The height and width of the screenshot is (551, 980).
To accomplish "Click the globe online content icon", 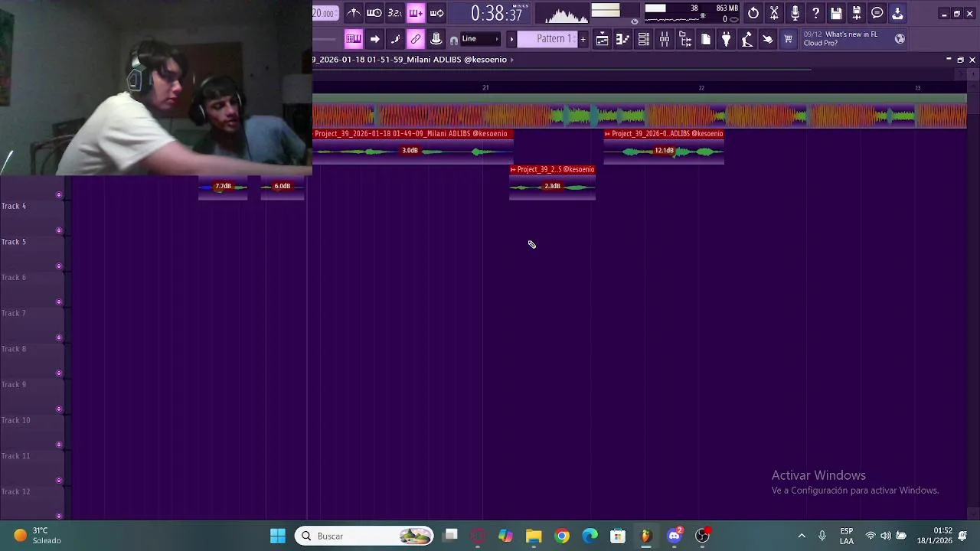I will (900, 39).
